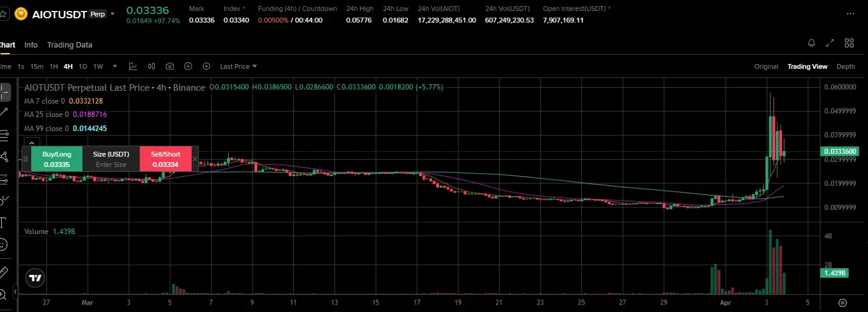This screenshot has width=868, height=312.
Task: Open the Trading Data tab
Action: pyautogui.click(x=70, y=45)
